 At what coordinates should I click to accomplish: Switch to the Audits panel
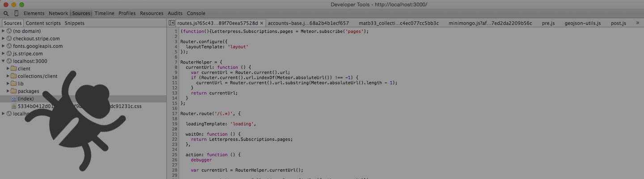point(175,13)
